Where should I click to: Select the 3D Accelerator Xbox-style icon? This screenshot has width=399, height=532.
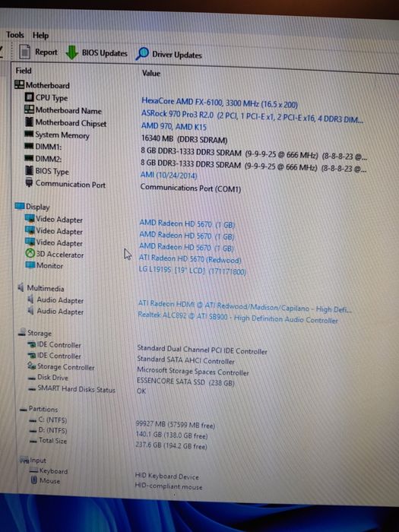coord(30,253)
